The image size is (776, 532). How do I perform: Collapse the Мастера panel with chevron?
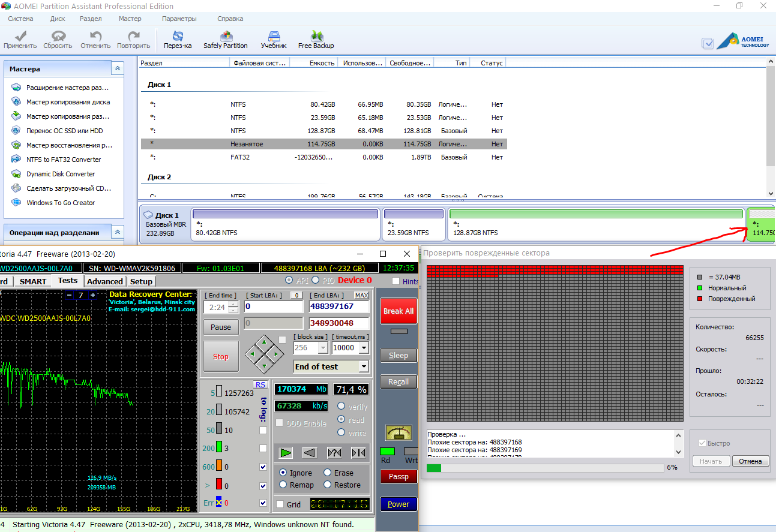coord(118,69)
